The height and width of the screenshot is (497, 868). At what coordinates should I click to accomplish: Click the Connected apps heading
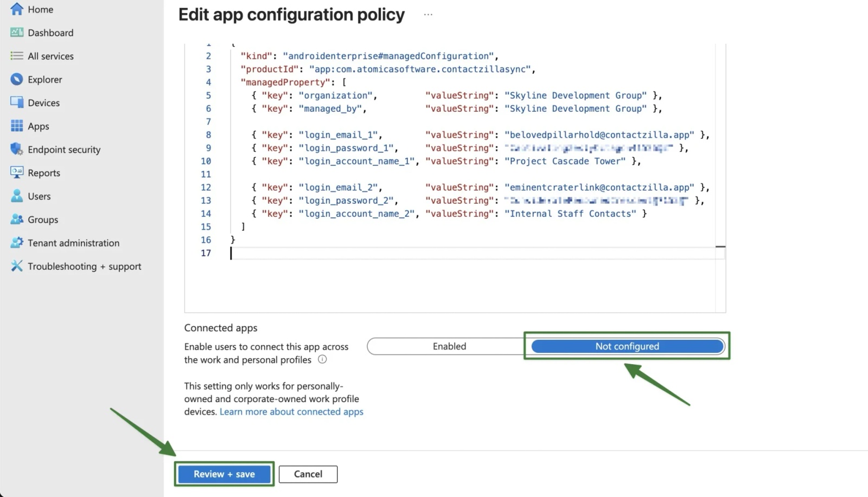click(221, 328)
